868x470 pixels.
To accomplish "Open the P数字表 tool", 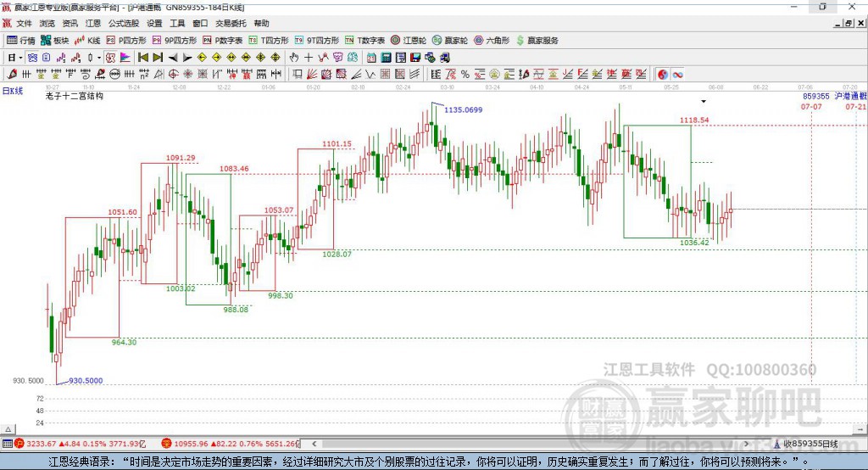I will pos(223,41).
